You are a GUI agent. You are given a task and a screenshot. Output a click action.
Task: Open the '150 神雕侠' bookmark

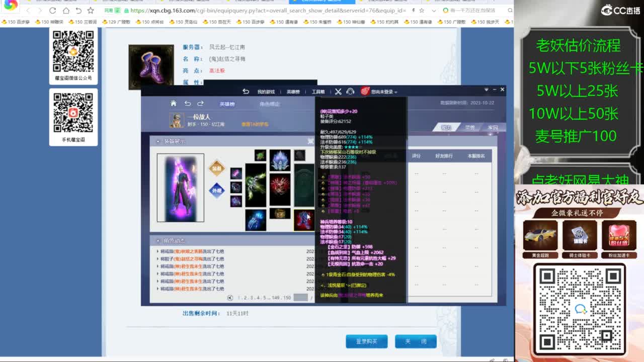49,22
